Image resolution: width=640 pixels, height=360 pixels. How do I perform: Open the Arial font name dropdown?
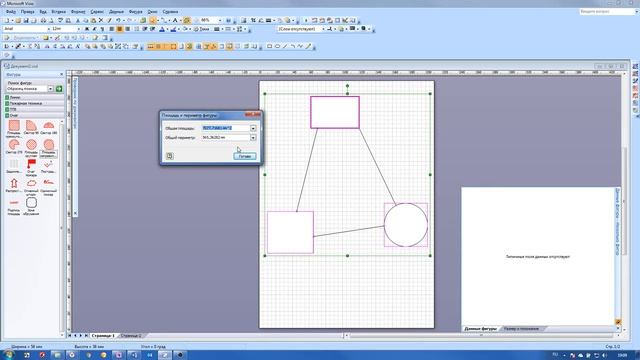[x=49, y=29]
